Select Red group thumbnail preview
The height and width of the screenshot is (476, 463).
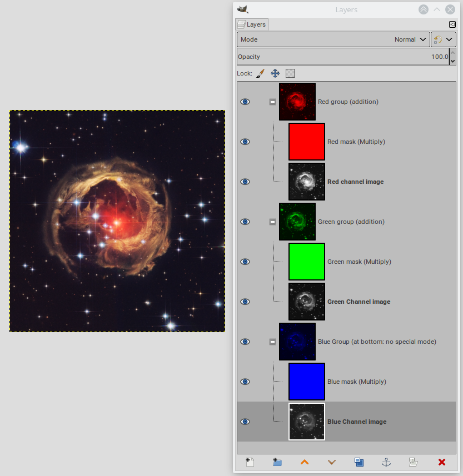coord(297,102)
